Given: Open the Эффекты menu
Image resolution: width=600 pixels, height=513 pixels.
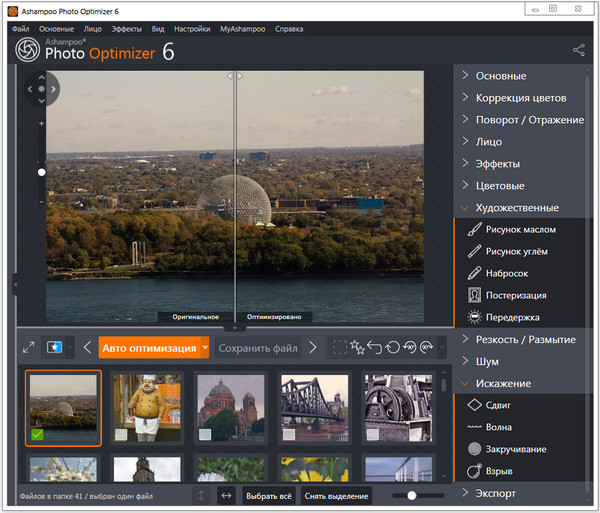Looking at the screenshot, I should tap(126, 29).
